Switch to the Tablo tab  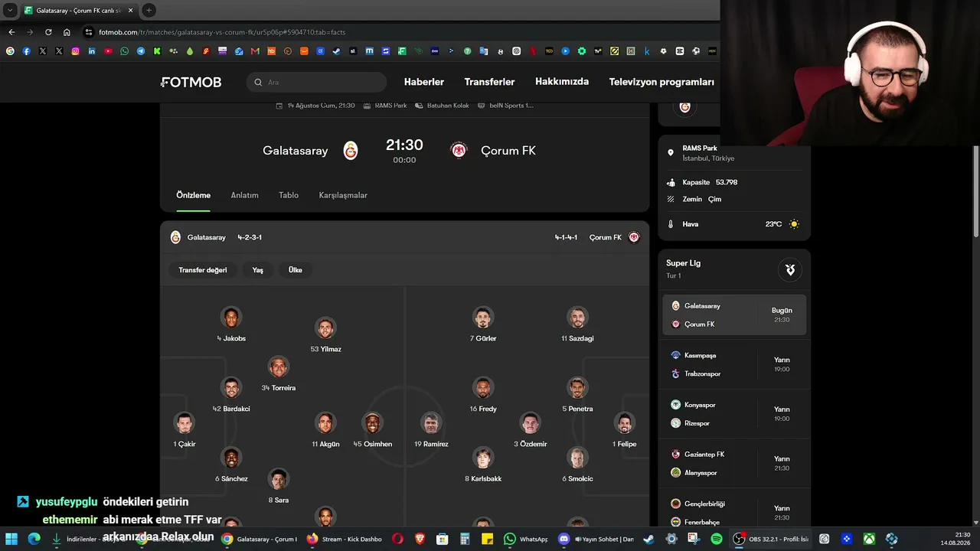click(x=289, y=195)
